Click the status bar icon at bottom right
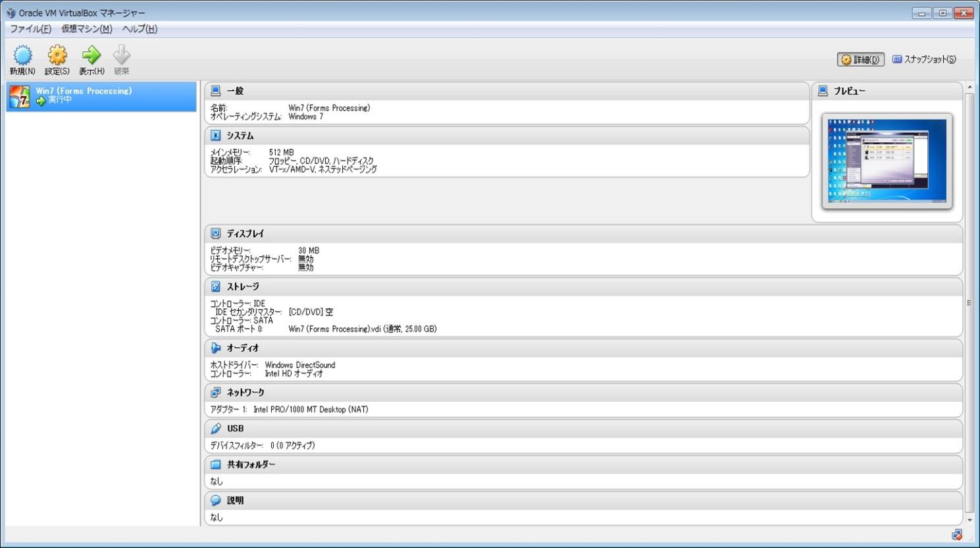Viewport: 980px width, 548px height. point(957,534)
